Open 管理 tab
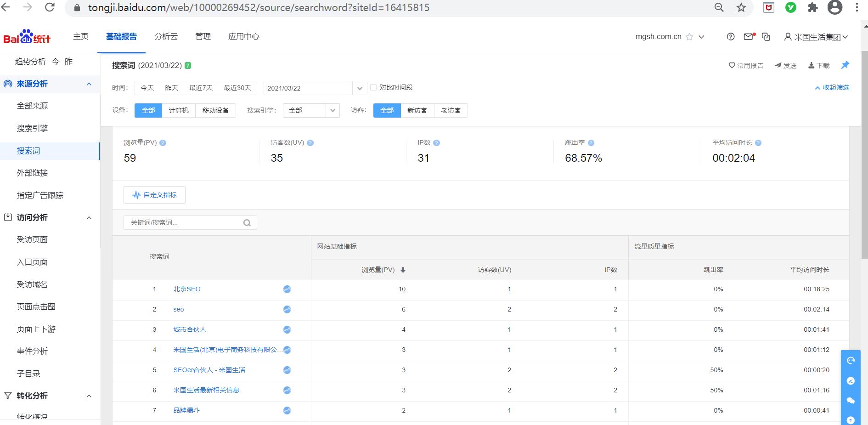The width and height of the screenshot is (868, 425). 203,37
